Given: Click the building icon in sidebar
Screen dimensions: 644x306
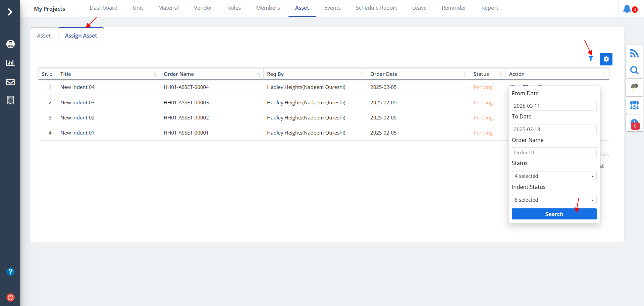Looking at the screenshot, I should click(10, 100).
